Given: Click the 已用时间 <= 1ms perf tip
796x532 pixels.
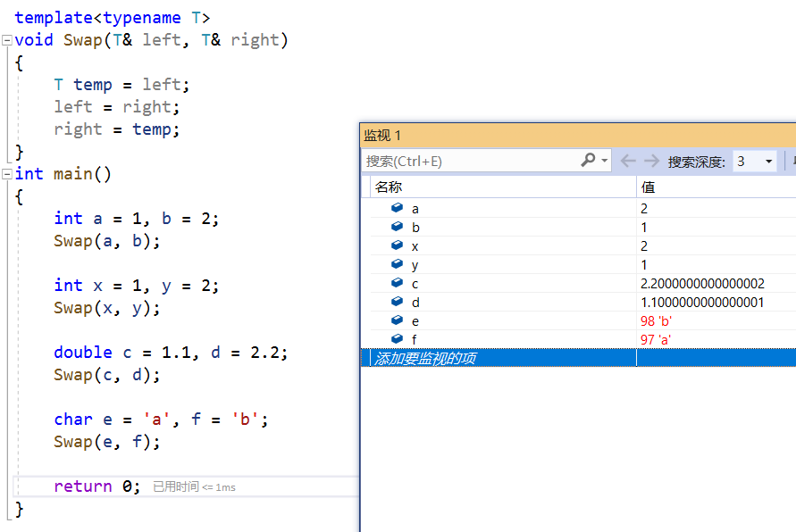Looking at the screenshot, I should pos(194,486).
